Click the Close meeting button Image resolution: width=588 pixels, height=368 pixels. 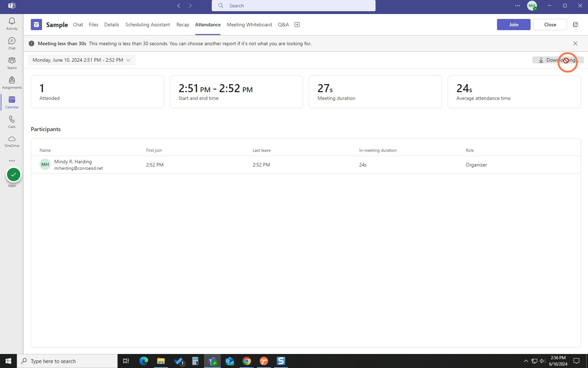[550, 25]
